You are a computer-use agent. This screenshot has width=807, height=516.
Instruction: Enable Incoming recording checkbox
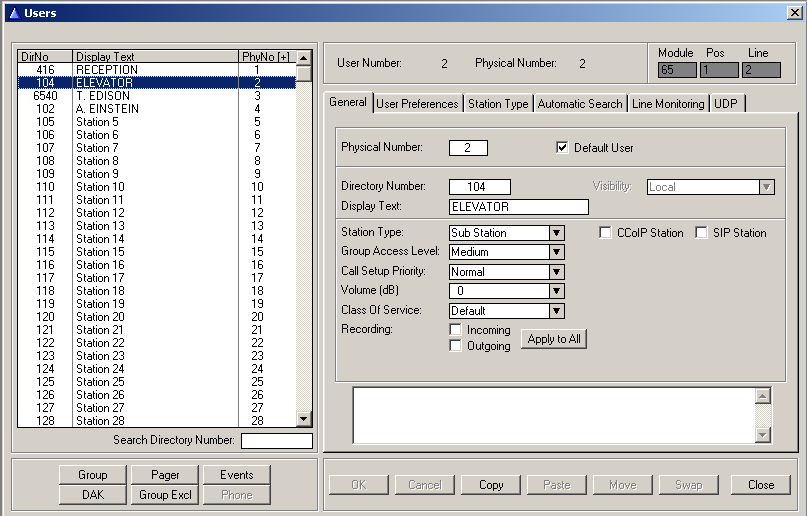click(x=456, y=330)
